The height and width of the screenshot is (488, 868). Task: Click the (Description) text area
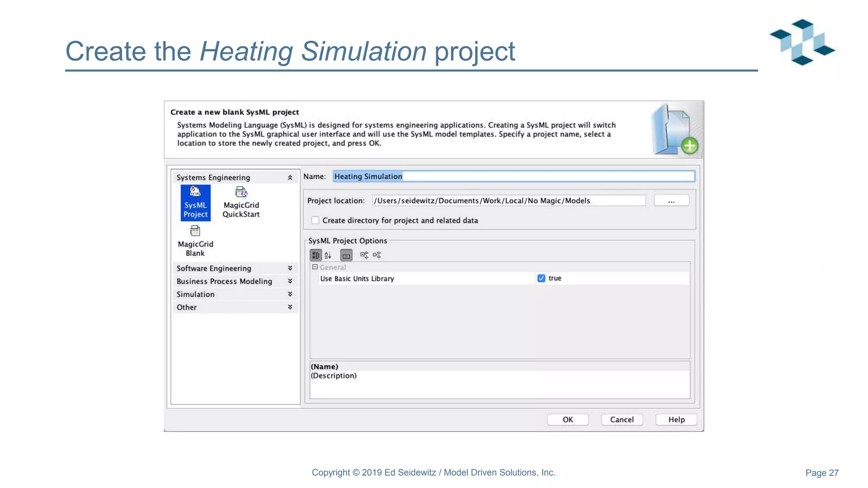(500, 385)
